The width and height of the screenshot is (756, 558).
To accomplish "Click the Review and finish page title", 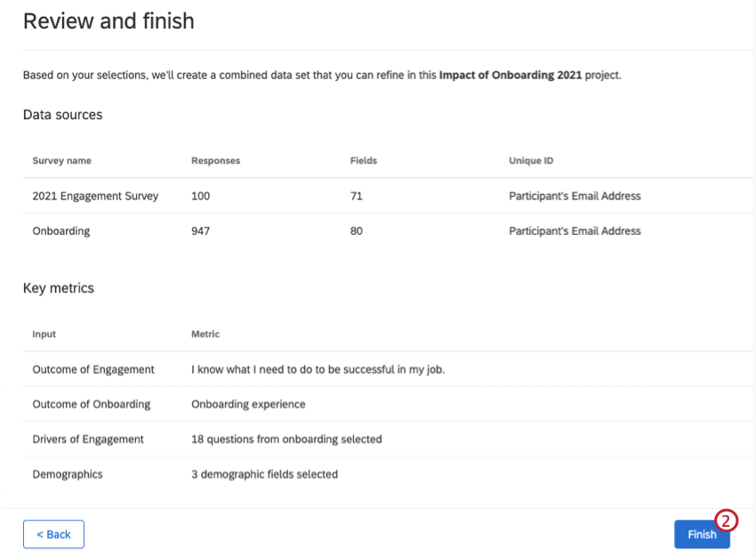I will (109, 20).
